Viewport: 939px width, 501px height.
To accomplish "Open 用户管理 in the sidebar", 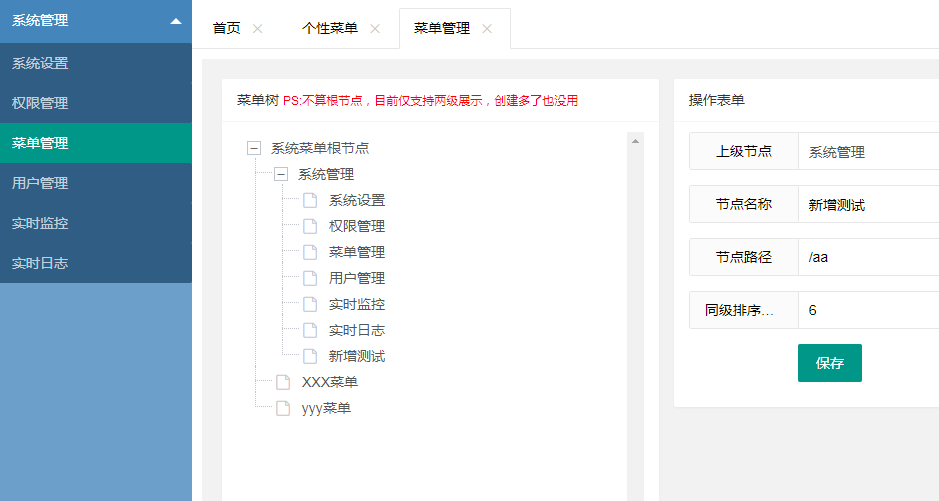I will pos(96,183).
